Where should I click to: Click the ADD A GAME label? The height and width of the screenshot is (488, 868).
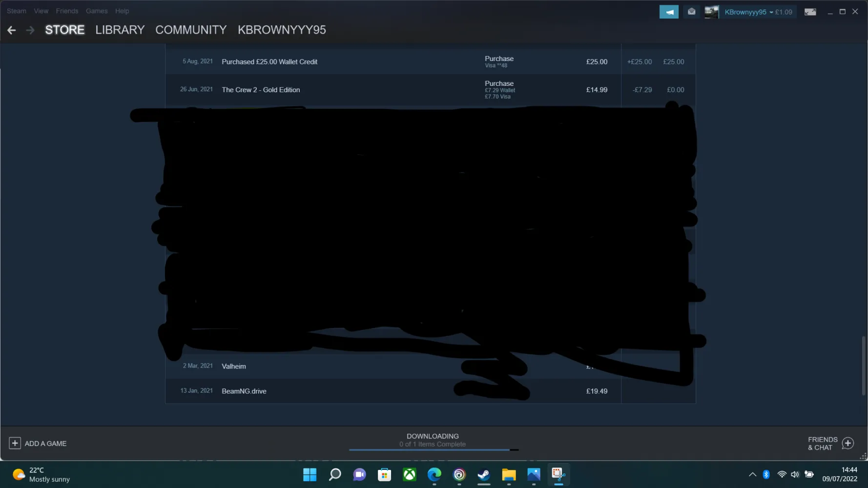pyautogui.click(x=45, y=444)
